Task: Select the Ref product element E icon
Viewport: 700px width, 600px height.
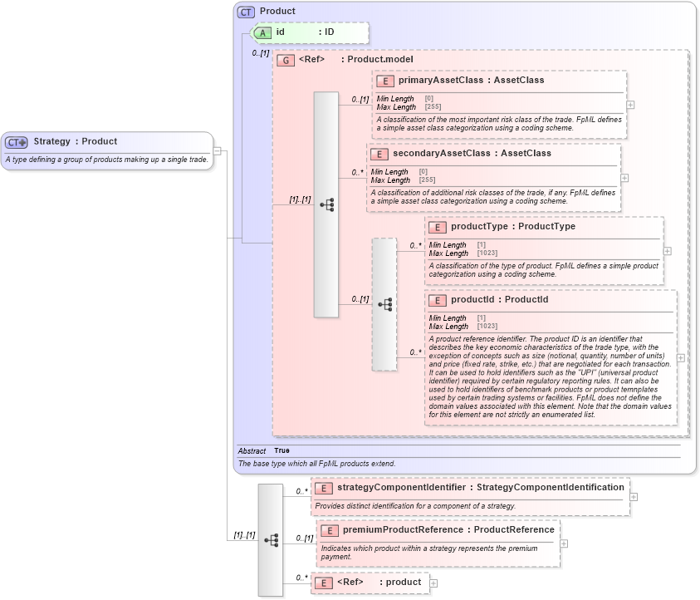Action: (x=324, y=583)
